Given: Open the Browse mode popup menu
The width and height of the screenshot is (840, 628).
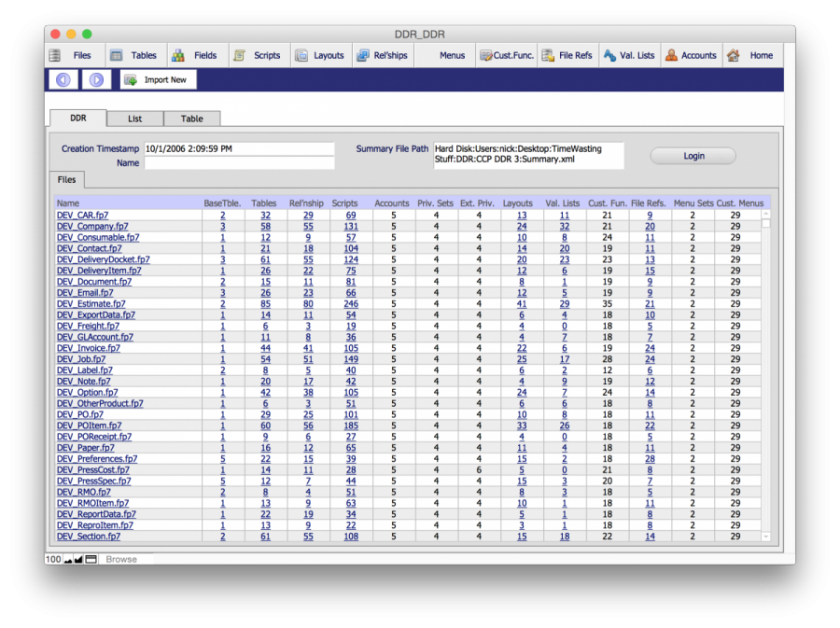Looking at the screenshot, I should coord(121,560).
